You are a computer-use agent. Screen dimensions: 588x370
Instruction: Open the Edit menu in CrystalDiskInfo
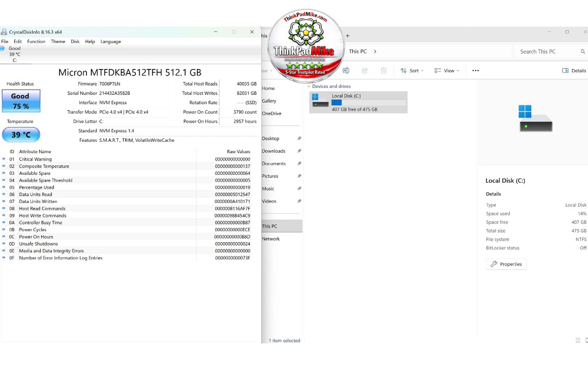click(18, 41)
